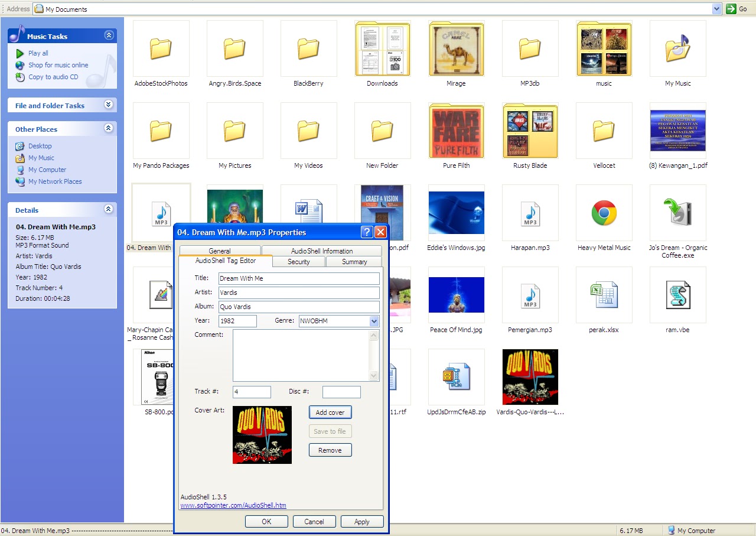Viewport: 756px width, 536px height.
Task: Go to Desktop in Other Places
Action: click(x=40, y=146)
